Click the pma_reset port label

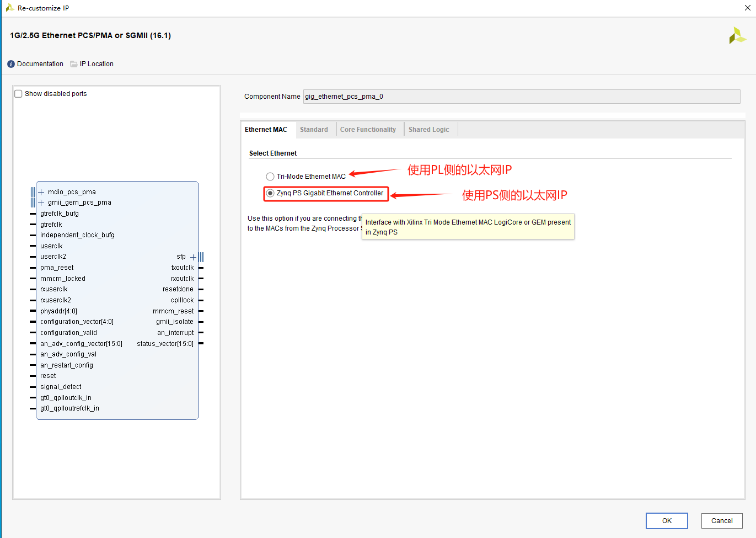pos(57,268)
